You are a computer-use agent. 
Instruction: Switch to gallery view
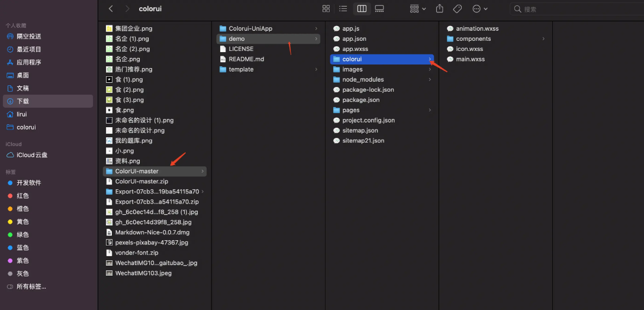(x=379, y=9)
